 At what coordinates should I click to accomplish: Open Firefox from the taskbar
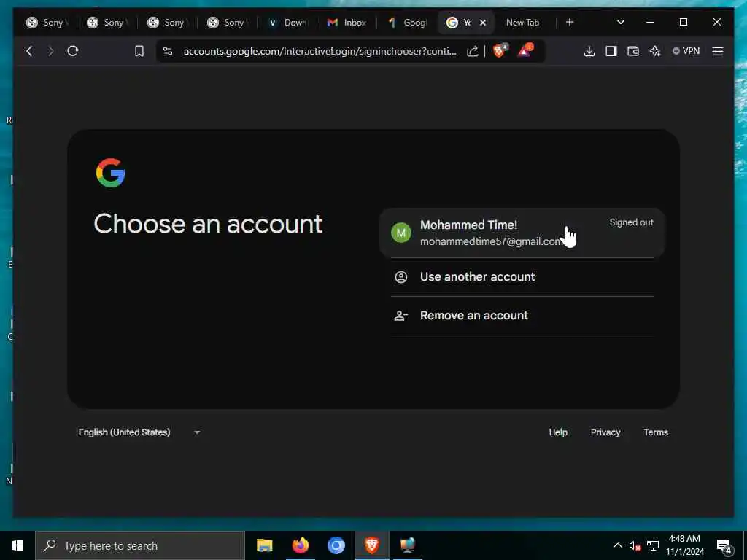[x=300, y=545]
